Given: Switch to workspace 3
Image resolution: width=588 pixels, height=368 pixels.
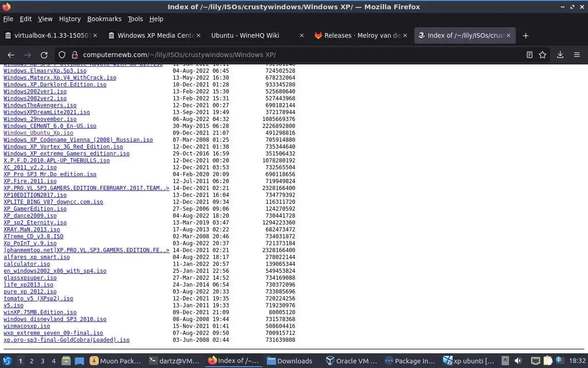Looking at the screenshot, I should (42, 361).
